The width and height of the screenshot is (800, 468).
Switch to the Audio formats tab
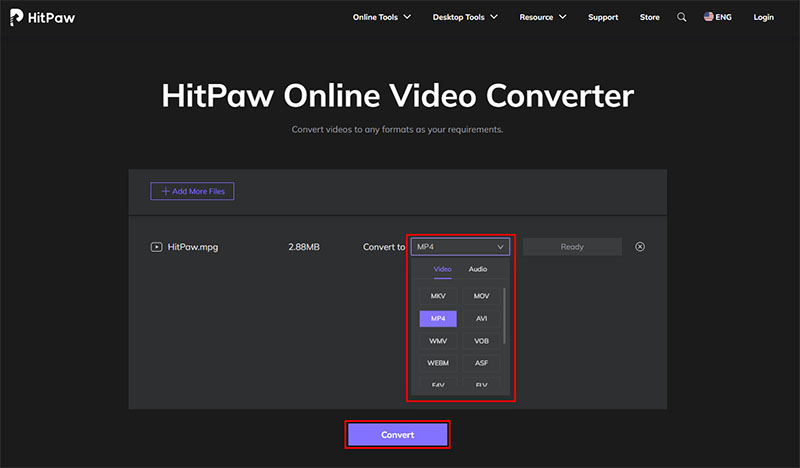[x=478, y=269]
